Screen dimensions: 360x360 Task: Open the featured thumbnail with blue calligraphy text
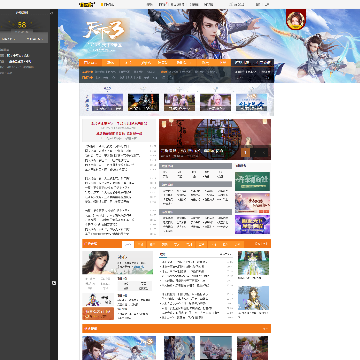[x=252, y=102]
